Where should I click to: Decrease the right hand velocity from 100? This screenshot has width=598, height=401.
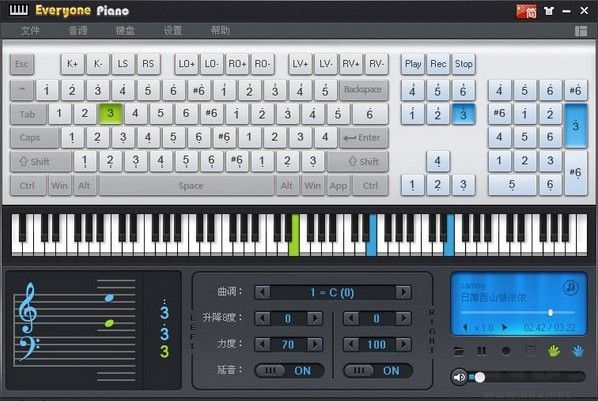pos(351,345)
